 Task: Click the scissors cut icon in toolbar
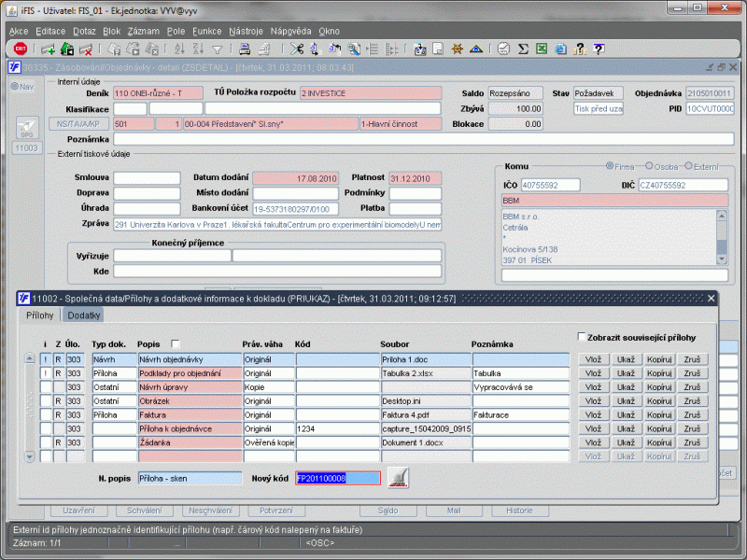point(298,49)
